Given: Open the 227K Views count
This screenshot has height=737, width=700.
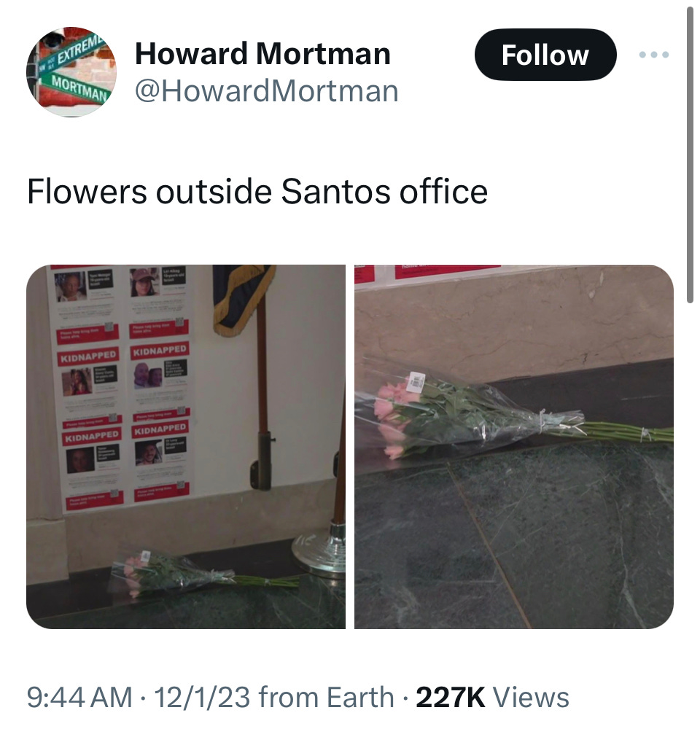Looking at the screenshot, I should coord(492,697).
